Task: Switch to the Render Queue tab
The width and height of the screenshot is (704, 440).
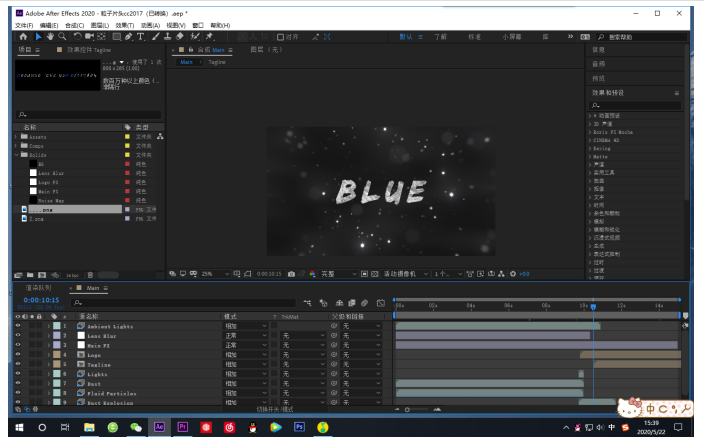Action: point(38,288)
